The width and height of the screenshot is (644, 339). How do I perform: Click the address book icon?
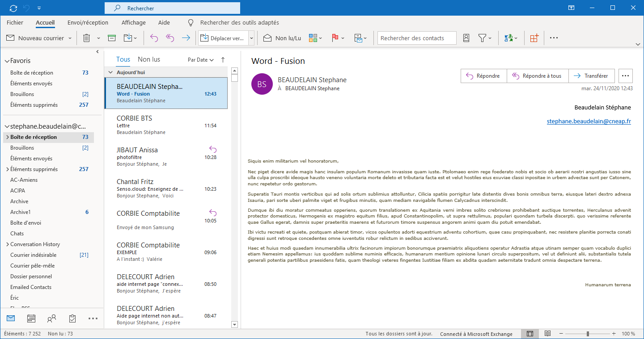[x=466, y=38]
